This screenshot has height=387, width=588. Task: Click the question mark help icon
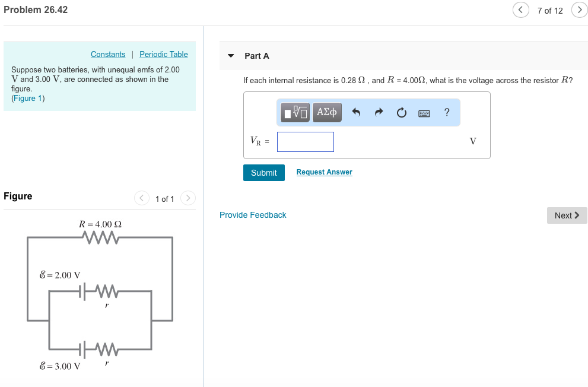point(446,112)
